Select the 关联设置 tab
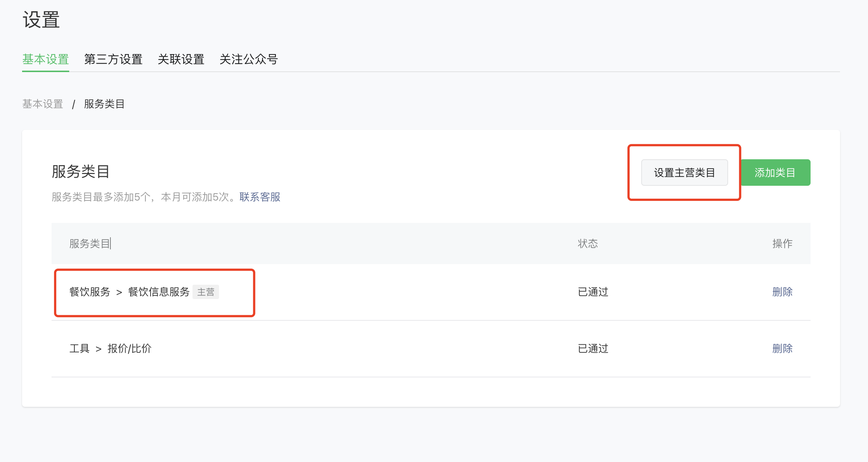This screenshot has width=868, height=462. coord(181,59)
